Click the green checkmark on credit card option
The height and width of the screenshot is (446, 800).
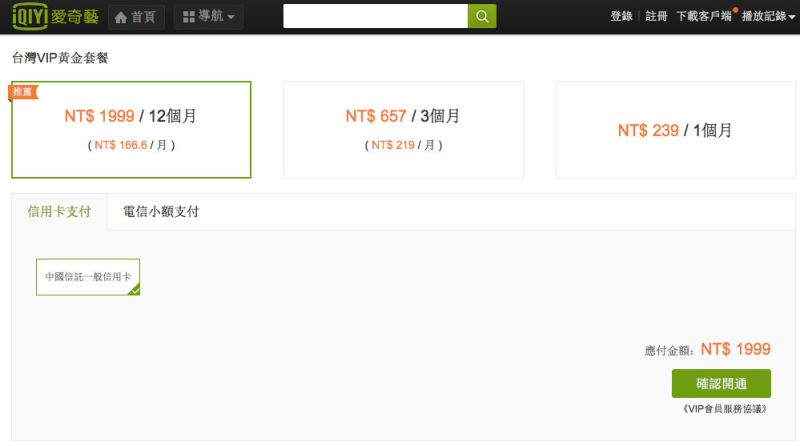point(135,290)
